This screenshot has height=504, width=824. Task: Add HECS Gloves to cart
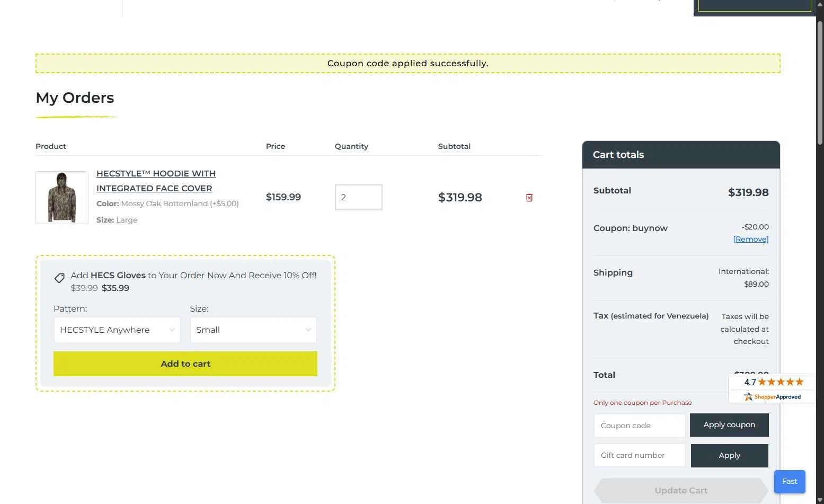click(185, 364)
